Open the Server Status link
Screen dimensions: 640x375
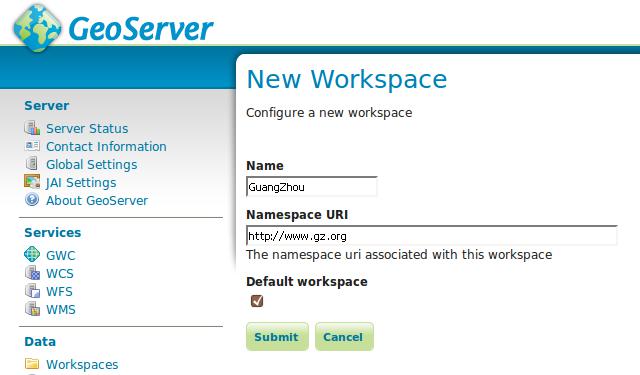87,129
